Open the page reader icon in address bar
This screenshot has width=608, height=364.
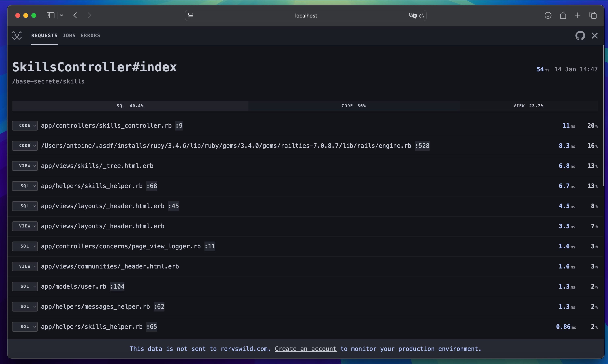tap(191, 15)
